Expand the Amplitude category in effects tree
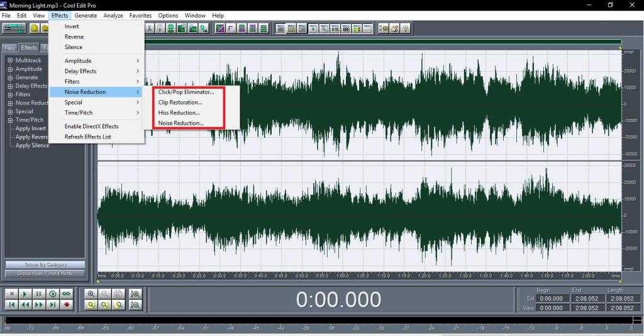This screenshot has height=336, width=644. click(x=10, y=69)
